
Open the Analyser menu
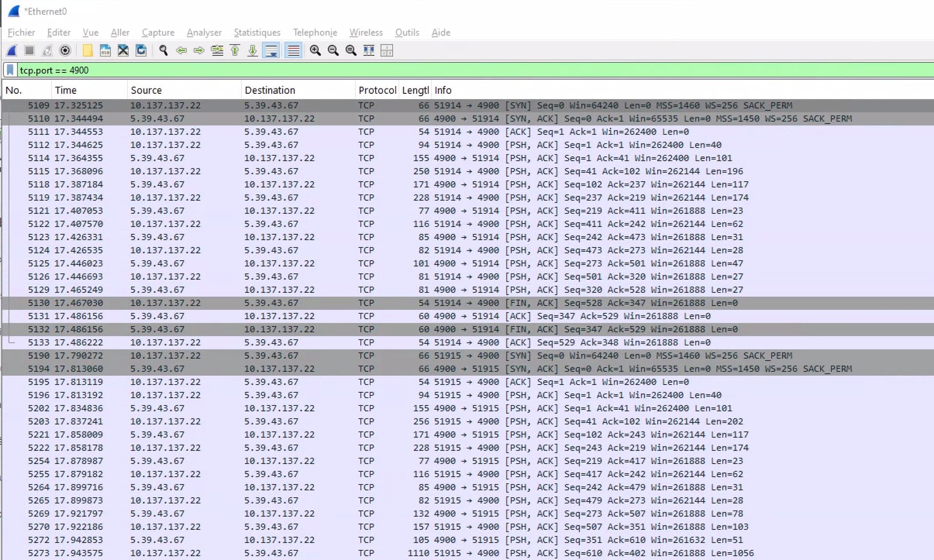(204, 33)
